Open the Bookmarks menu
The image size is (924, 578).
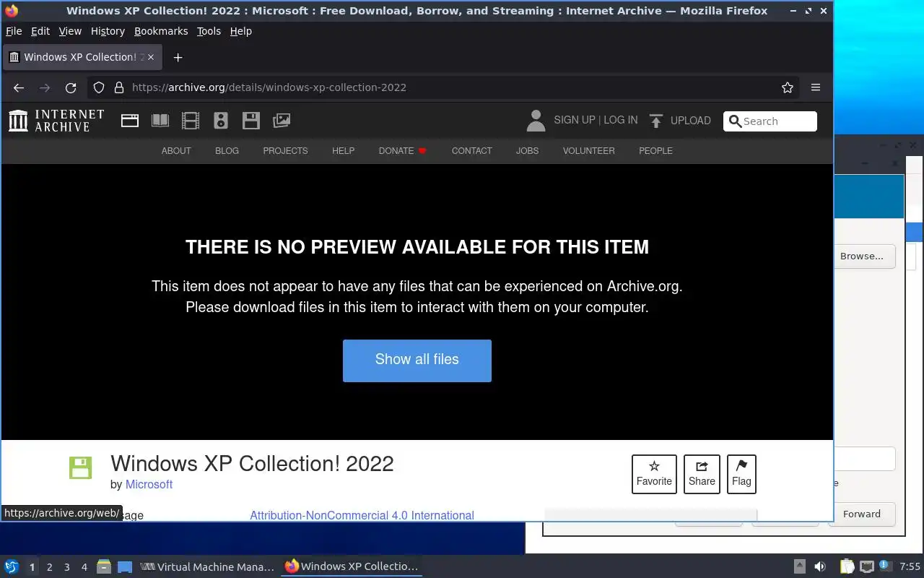[161, 31]
